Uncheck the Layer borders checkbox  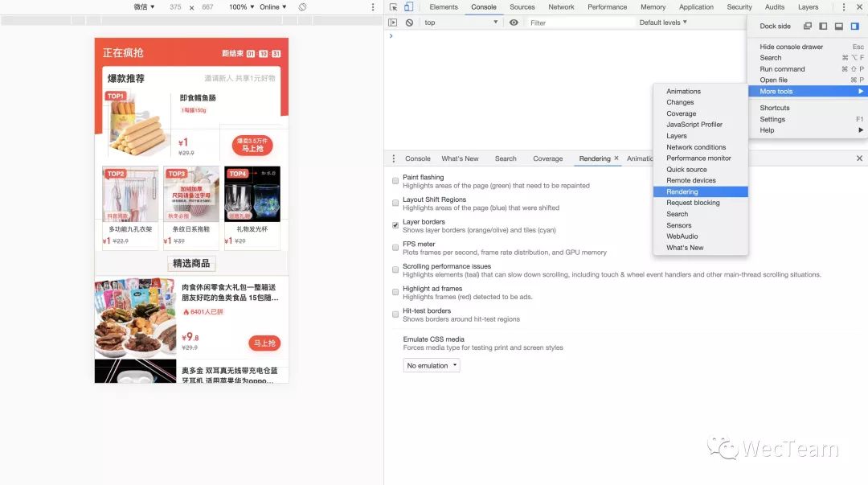coord(395,225)
